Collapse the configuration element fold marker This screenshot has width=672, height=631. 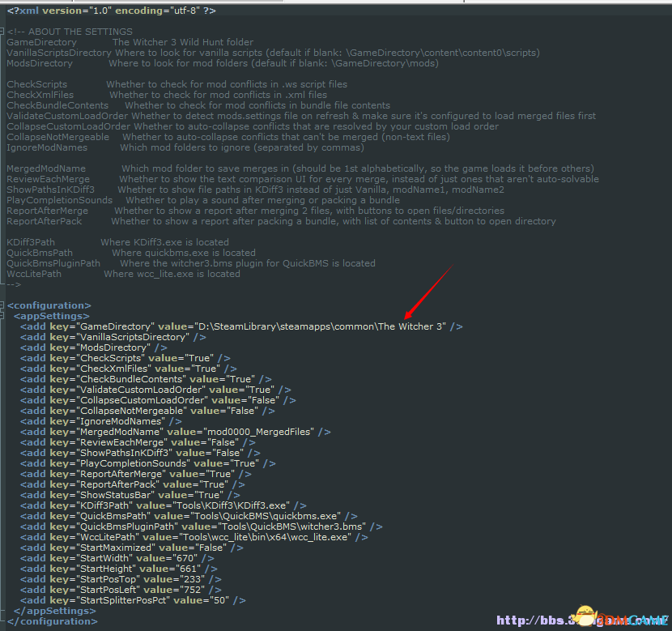[2, 305]
